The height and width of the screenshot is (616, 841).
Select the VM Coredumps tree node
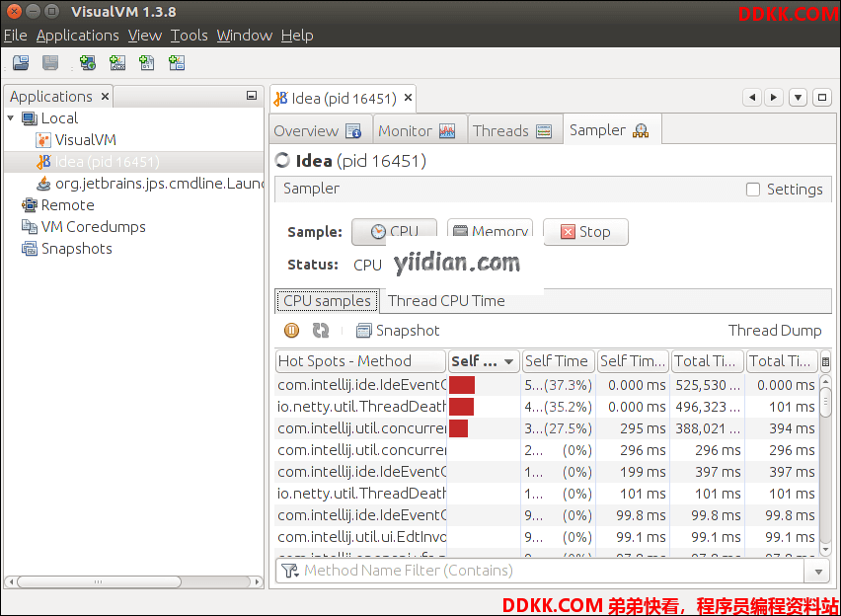tap(83, 227)
